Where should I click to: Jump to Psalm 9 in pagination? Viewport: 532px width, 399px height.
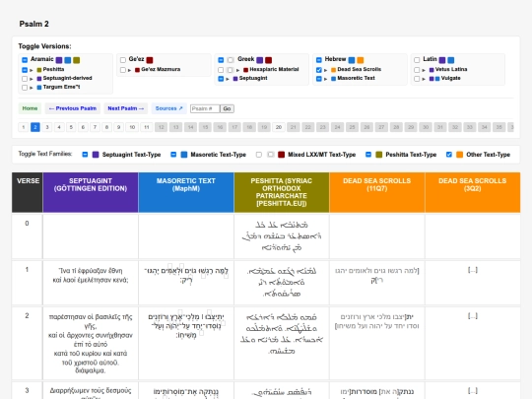(x=119, y=127)
